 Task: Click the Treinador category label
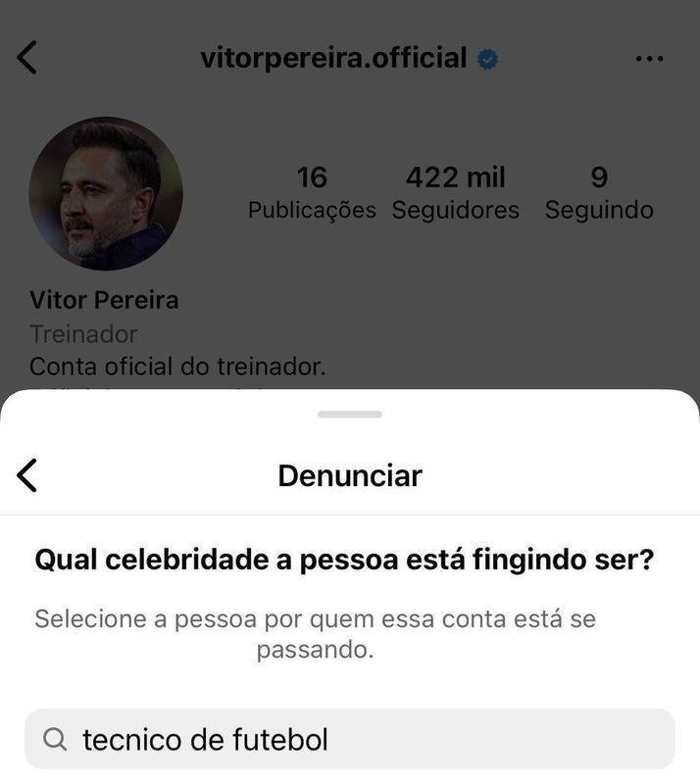(x=83, y=334)
